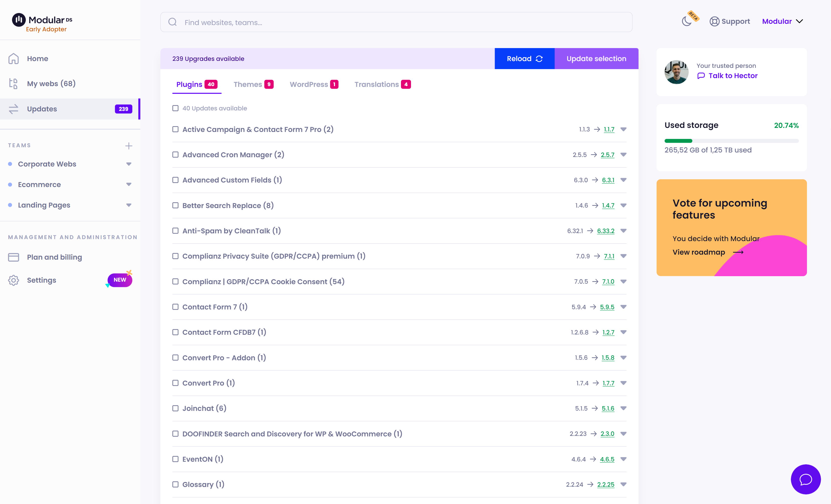Tick the Advanced Custom Fields checkbox
Image resolution: width=831 pixels, height=504 pixels.
(x=175, y=180)
